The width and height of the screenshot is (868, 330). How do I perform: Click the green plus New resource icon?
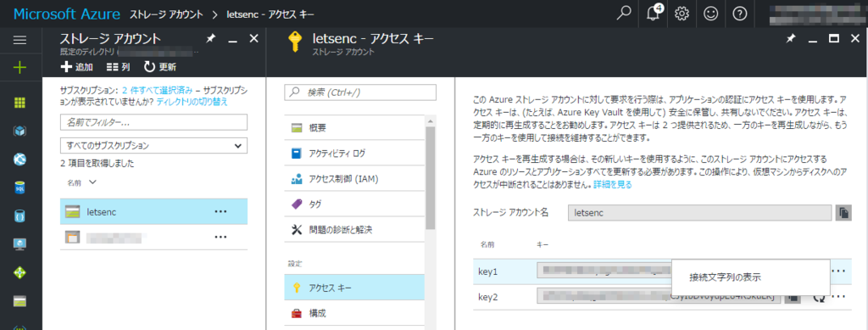click(20, 68)
